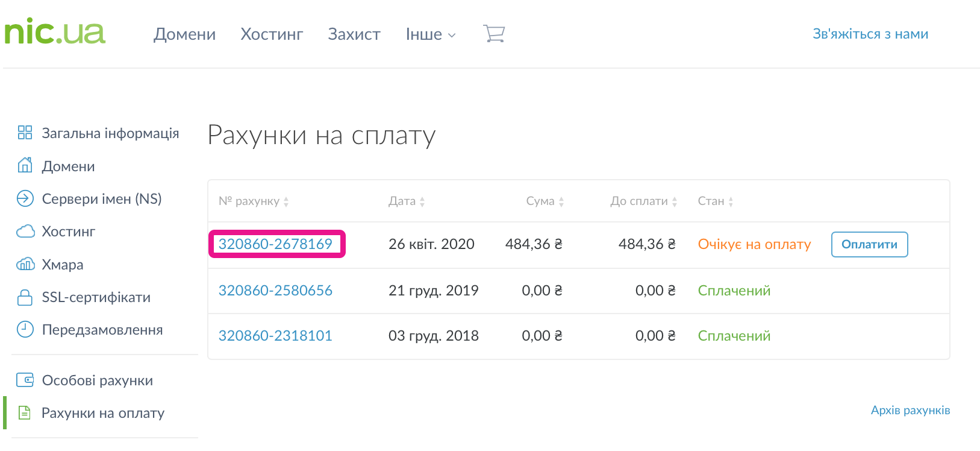
Task: Click the Домени house icon in sidebar
Action: click(x=25, y=165)
